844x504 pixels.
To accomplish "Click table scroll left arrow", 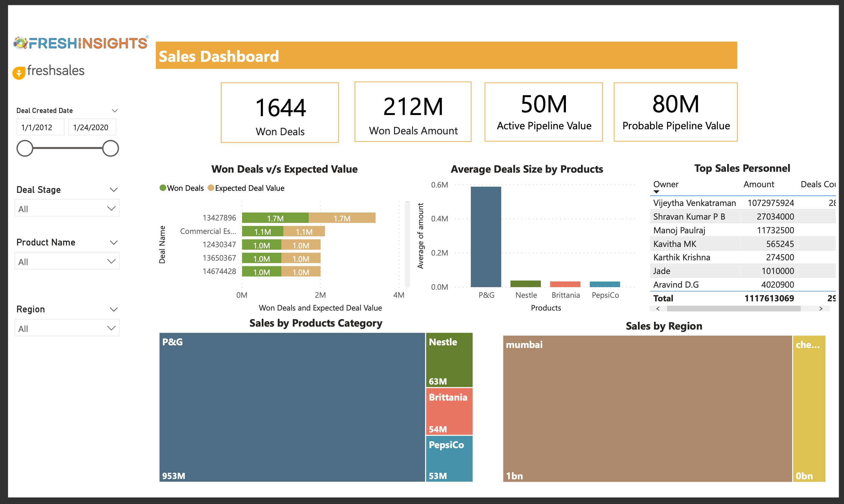I will 658,308.
